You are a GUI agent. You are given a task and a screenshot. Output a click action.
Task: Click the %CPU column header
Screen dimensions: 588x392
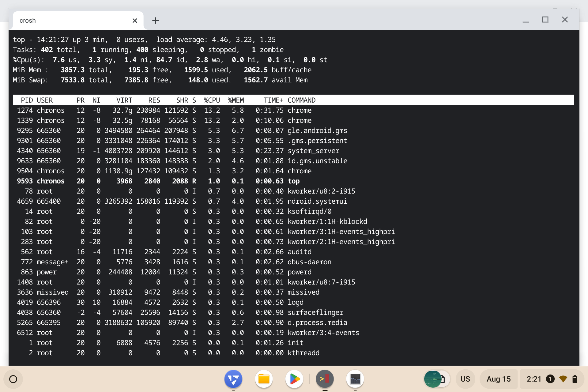click(x=212, y=100)
